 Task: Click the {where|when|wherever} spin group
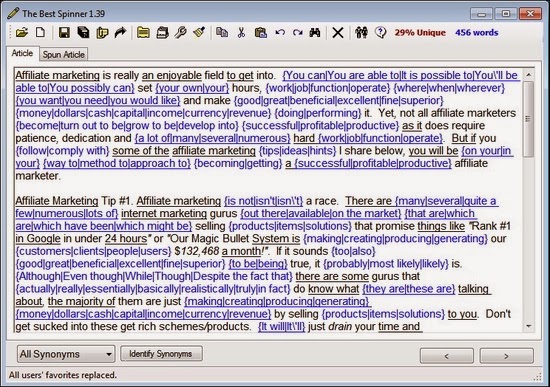pyautogui.click(x=449, y=88)
